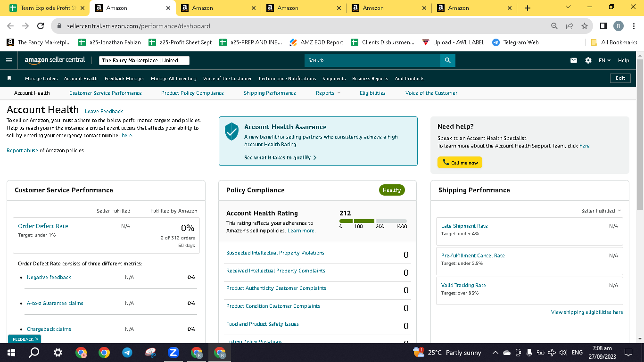Click the bookmark flag icon

9,78
